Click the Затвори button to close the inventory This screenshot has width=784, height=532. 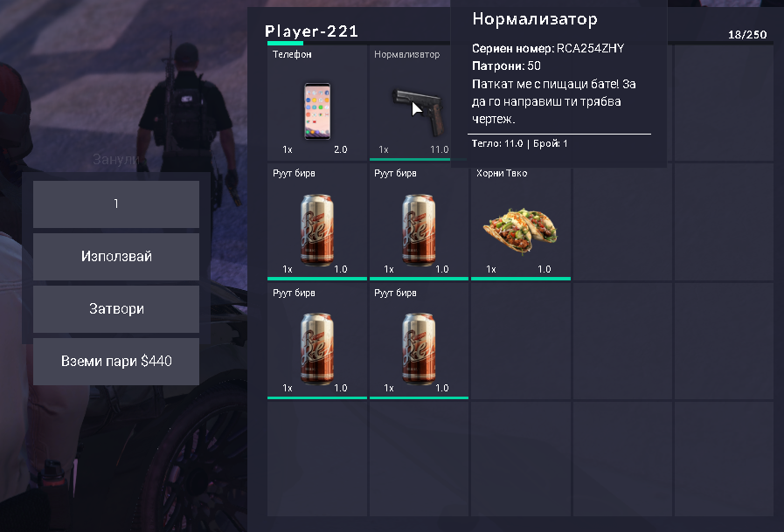pos(116,308)
